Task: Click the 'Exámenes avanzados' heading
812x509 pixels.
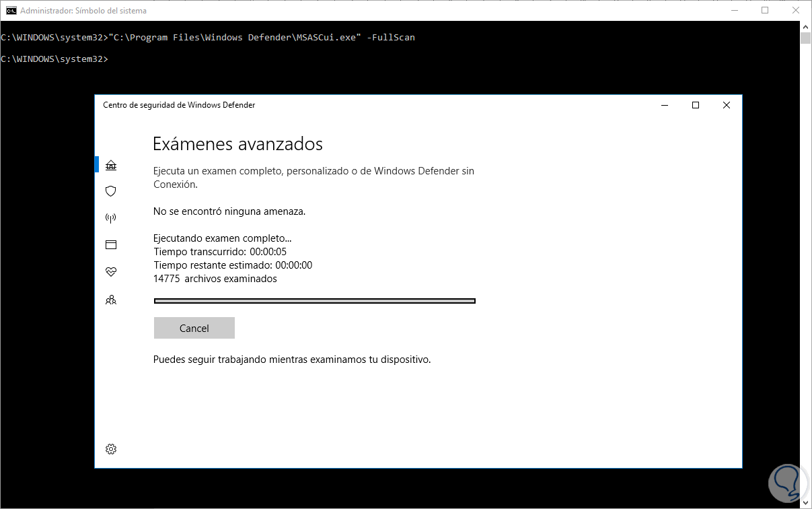Action: point(238,143)
